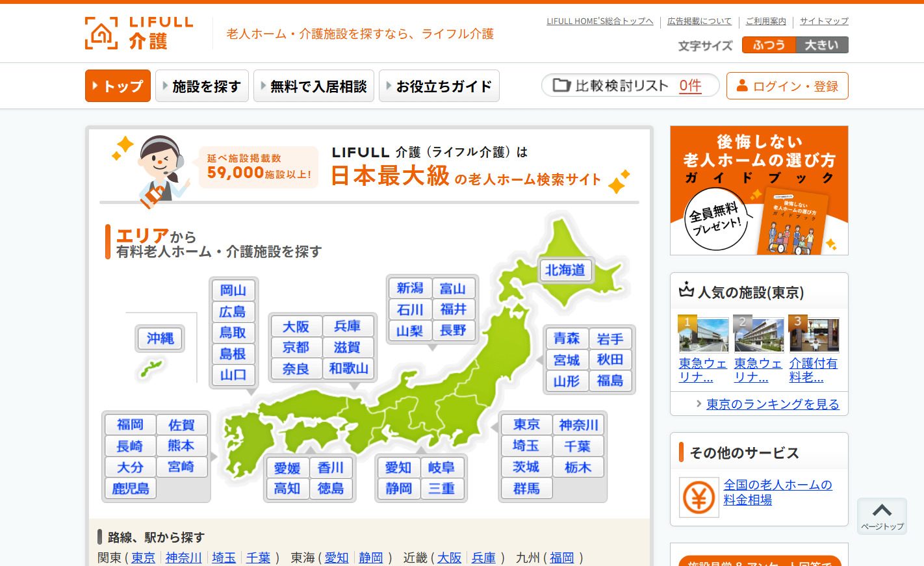Click the page-top up arrow
924x566 pixels.
(882, 510)
